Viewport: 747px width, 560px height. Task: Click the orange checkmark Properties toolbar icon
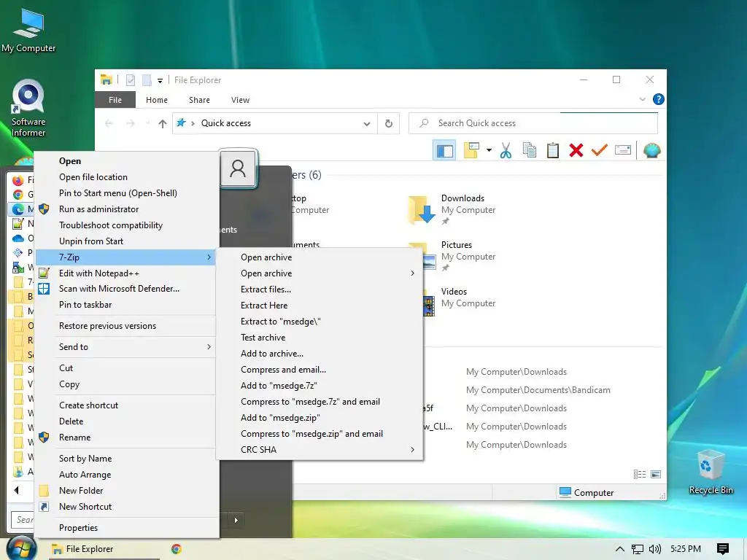(600, 150)
